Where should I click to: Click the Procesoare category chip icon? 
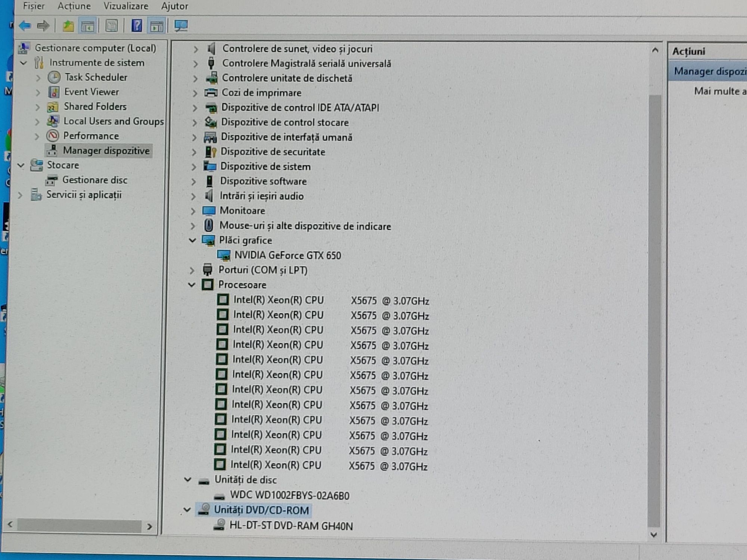coord(208,285)
